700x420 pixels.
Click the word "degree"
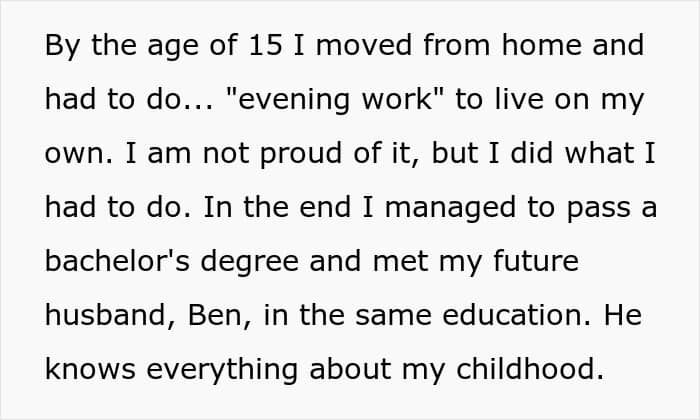coord(250,262)
